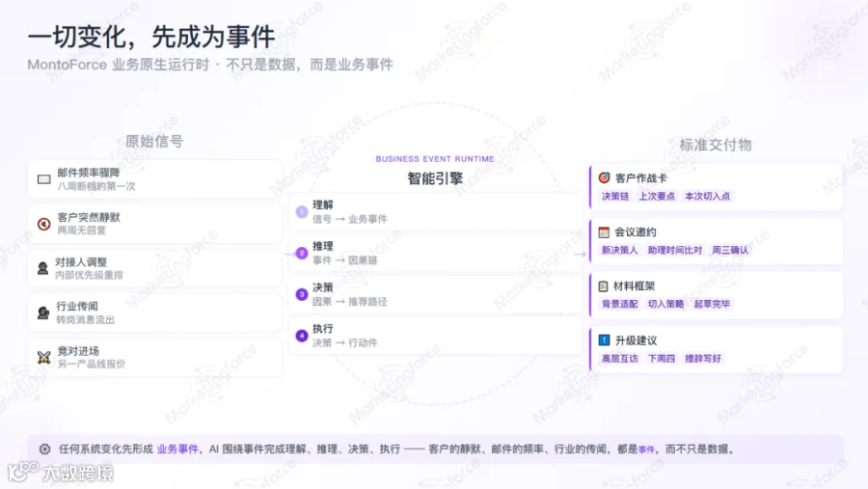
Task: Click the gear icon in the footer note
Action: pyautogui.click(x=44, y=449)
